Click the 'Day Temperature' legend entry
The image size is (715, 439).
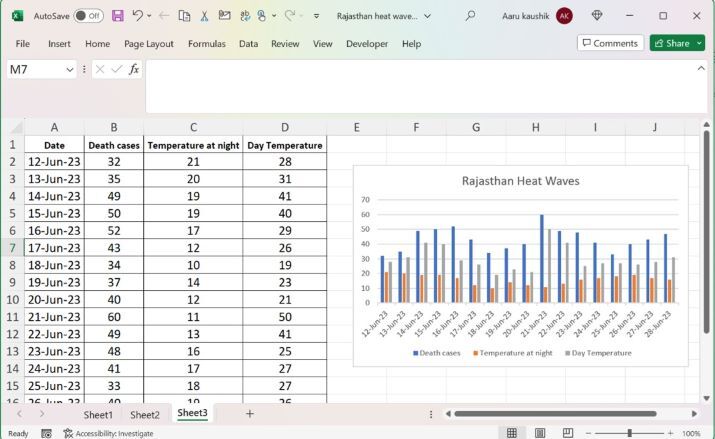(x=598, y=353)
